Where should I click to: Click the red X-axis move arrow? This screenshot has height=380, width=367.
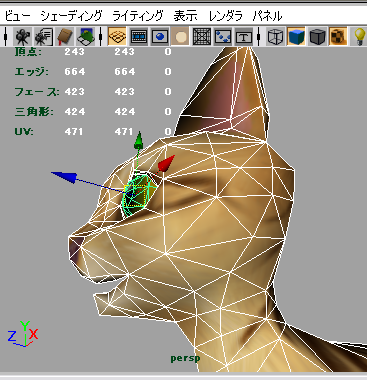(166, 163)
